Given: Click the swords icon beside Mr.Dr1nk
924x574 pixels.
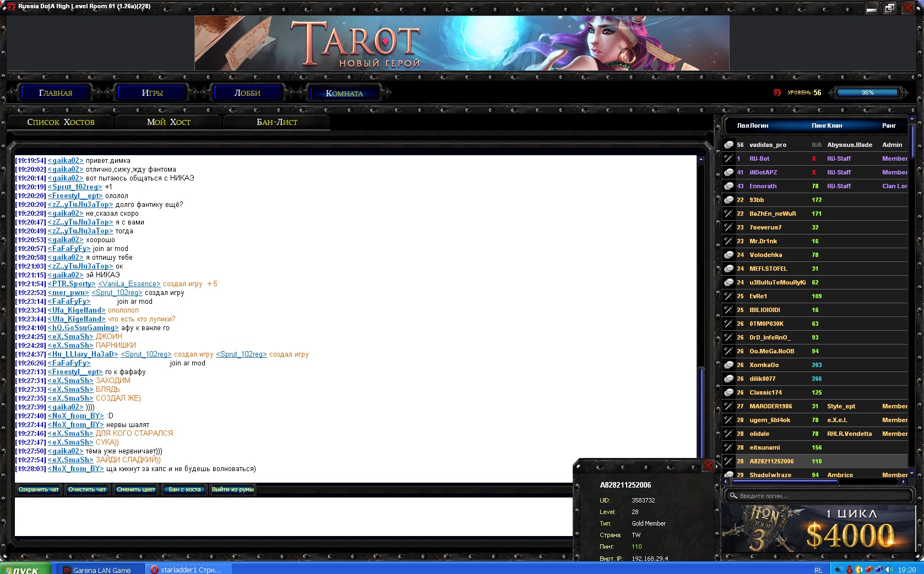Looking at the screenshot, I should [x=729, y=241].
